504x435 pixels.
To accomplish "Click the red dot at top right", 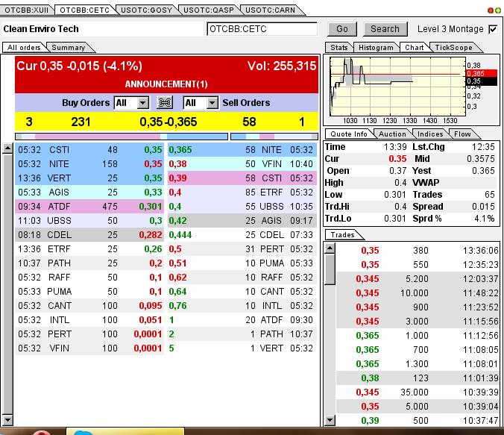I will point(491,10).
